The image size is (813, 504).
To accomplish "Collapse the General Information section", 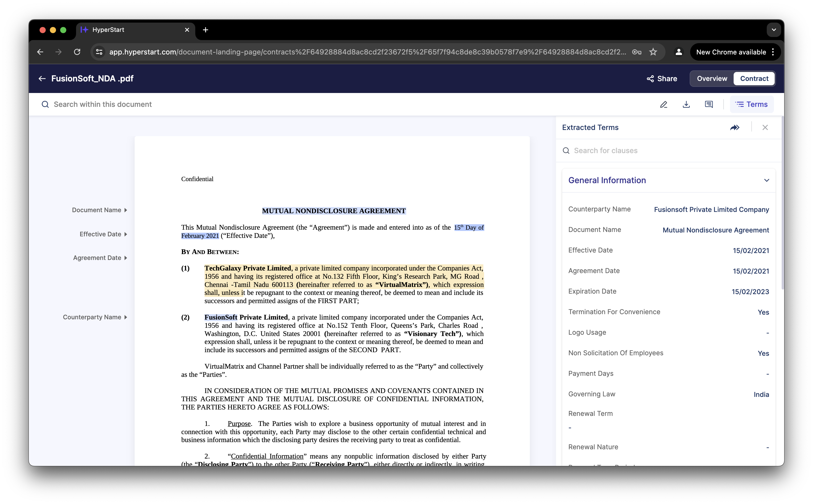I will [766, 180].
